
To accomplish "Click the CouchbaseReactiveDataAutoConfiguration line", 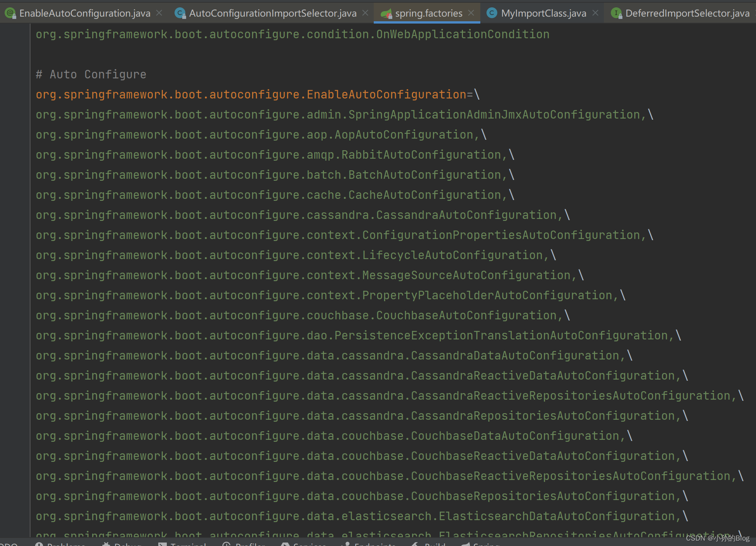I will [362, 456].
